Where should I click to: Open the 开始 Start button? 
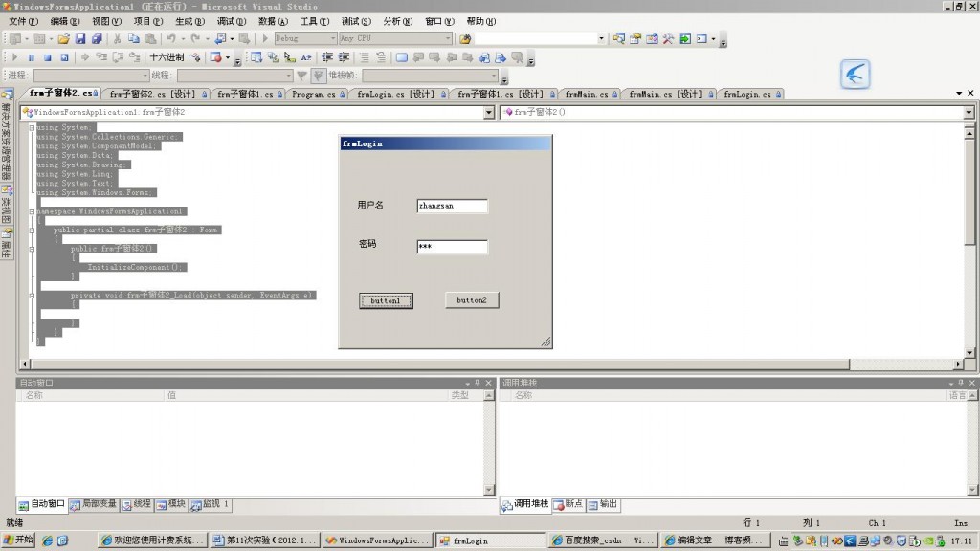coord(18,540)
